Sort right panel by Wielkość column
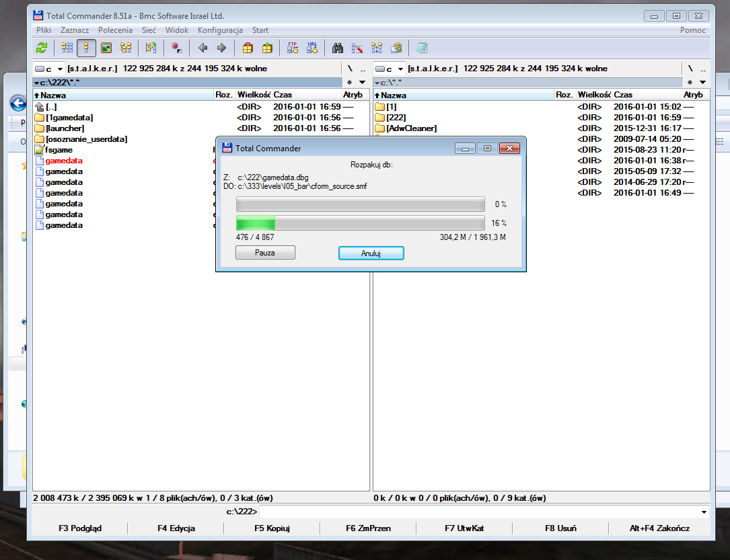Viewport: 730px width, 560px height. (593, 95)
